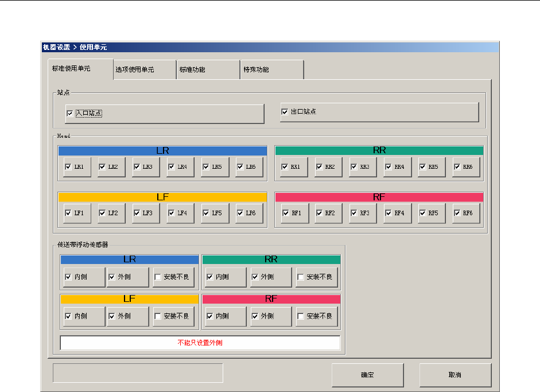Open the 标准功能 tab

pyautogui.click(x=208, y=69)
